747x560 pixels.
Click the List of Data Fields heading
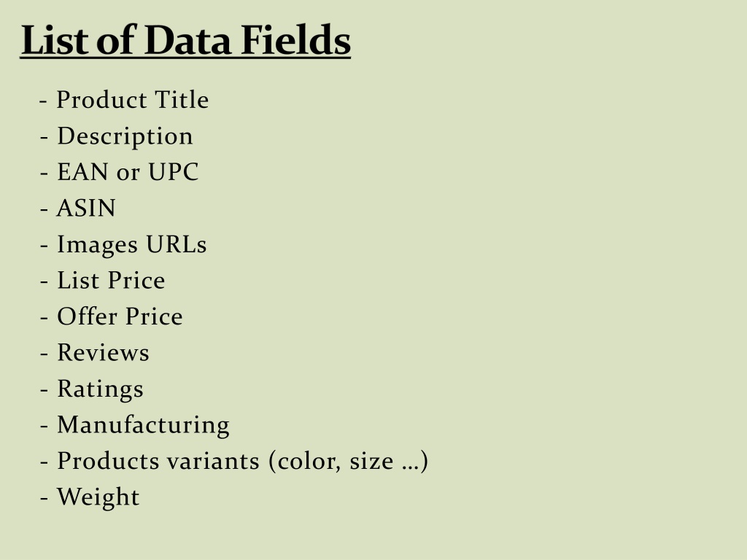click(x=186, y=41)
